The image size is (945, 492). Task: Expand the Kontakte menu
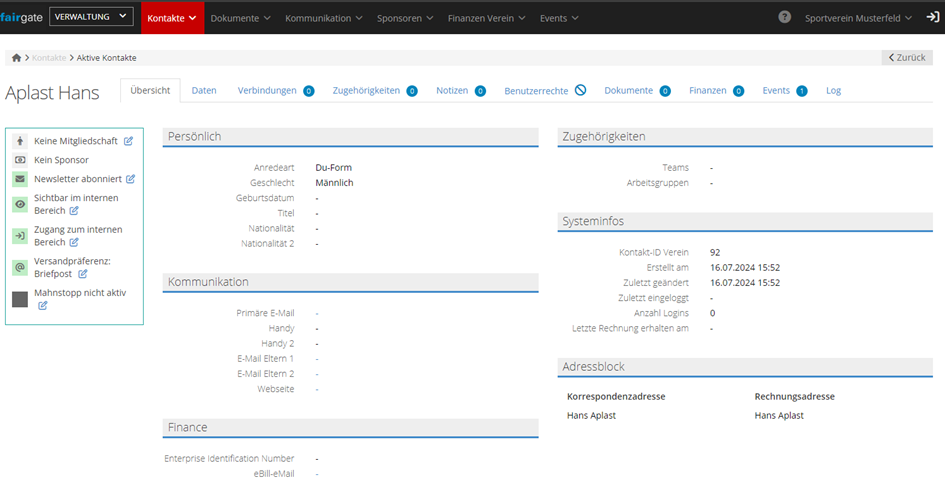(170, 18)
